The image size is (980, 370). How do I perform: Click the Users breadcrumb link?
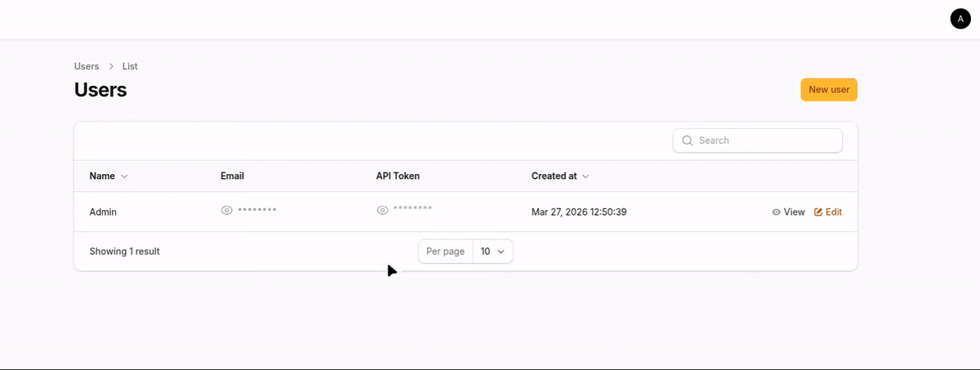click(87, 66)
